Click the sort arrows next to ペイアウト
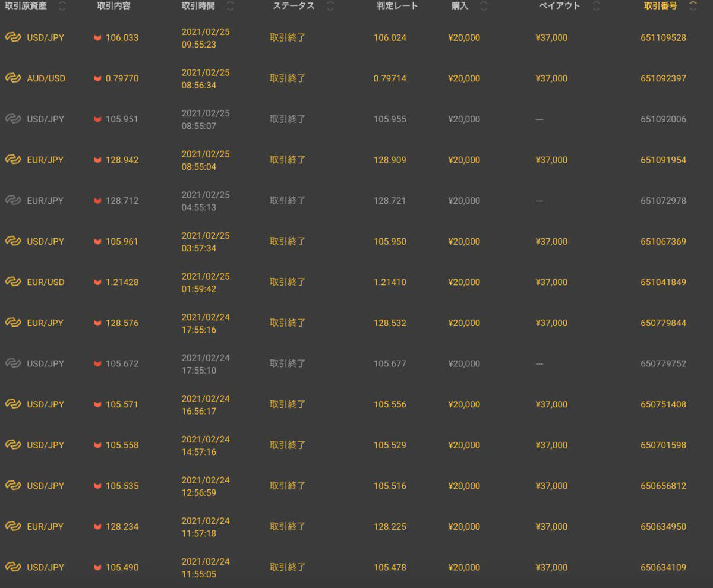713x588 pixels. click(596, 6)
